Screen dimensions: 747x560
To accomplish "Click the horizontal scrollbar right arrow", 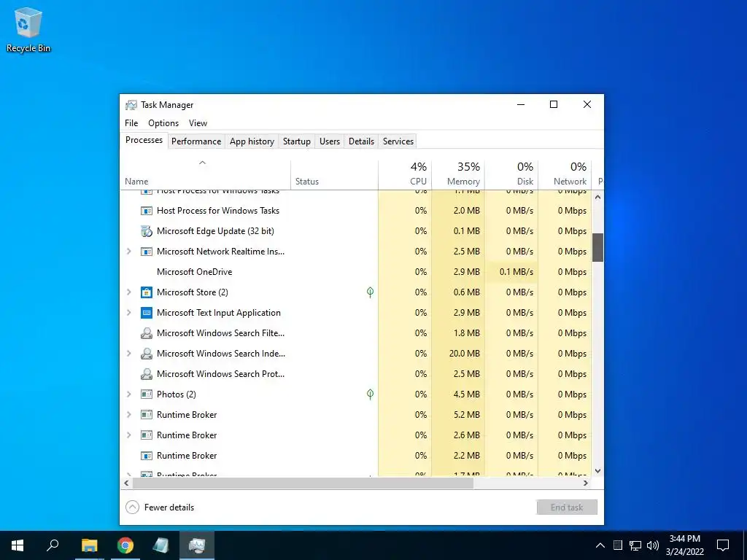I will [586, 483].
